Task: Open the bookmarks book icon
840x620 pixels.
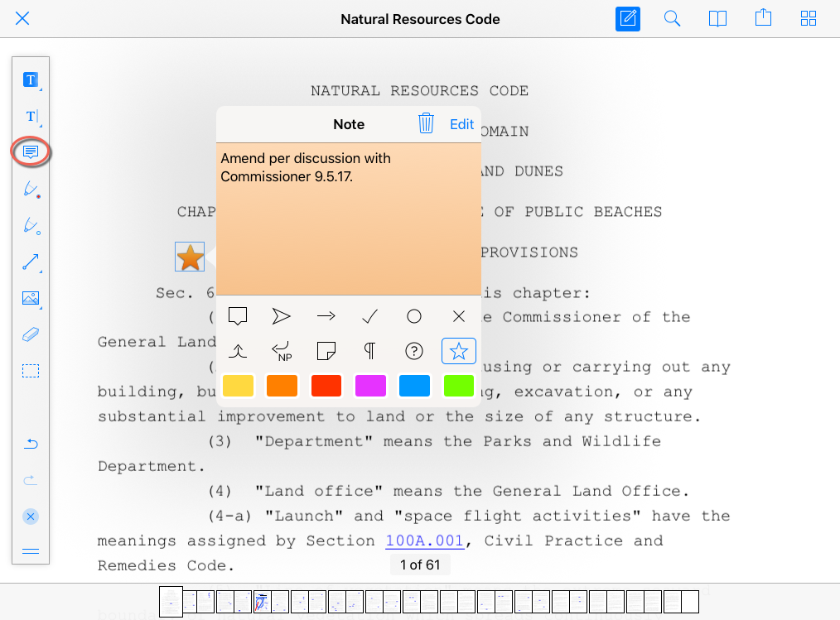Action: click(717, 19)
